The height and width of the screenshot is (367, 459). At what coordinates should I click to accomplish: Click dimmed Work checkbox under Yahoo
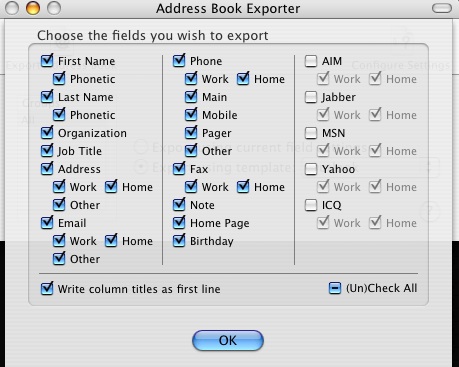pos(323,187)
